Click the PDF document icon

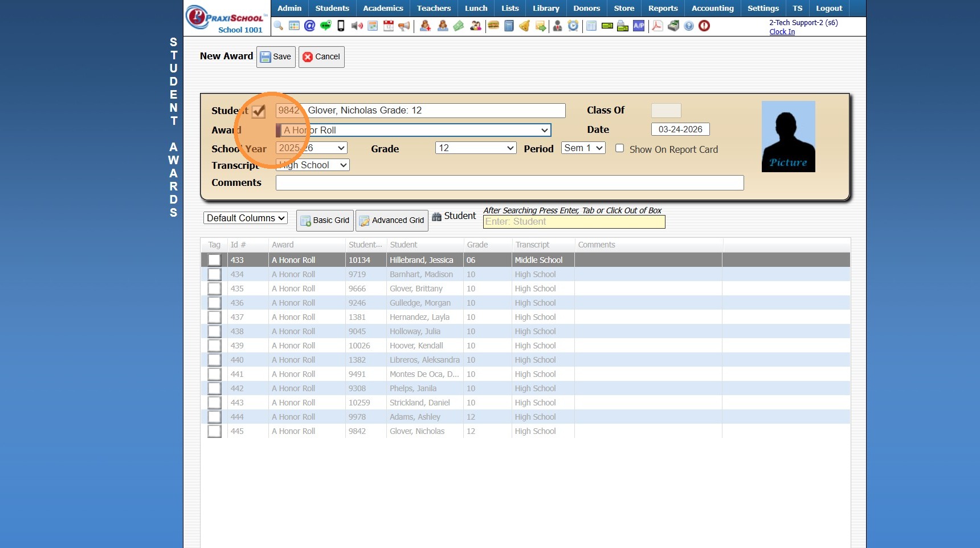click(658, 26)
